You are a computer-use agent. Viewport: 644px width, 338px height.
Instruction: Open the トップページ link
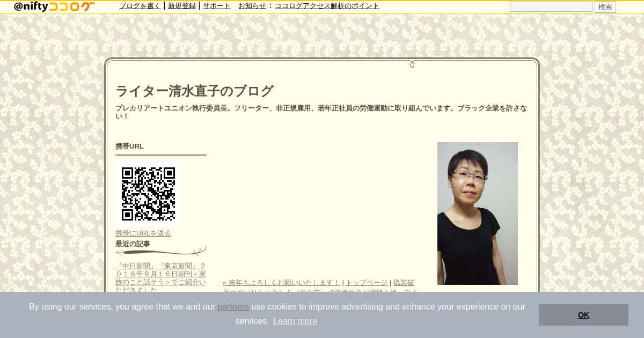click(x=367, y=283)
